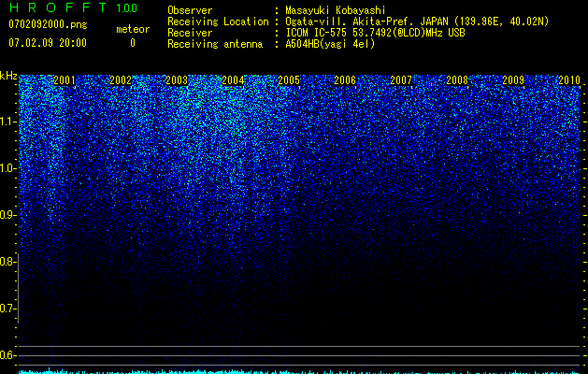The height and width of the screenshot is (374, 588).
Task: Click the 2004 time marker
Action: click(233, 79)
